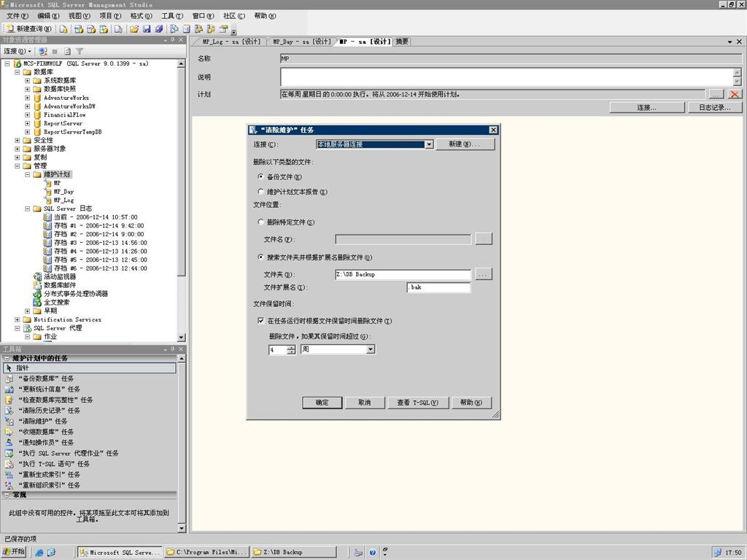Click the Open File folder icon in toolbar
The height and width of the screenshot is (560, 747).
click(134, 29)
